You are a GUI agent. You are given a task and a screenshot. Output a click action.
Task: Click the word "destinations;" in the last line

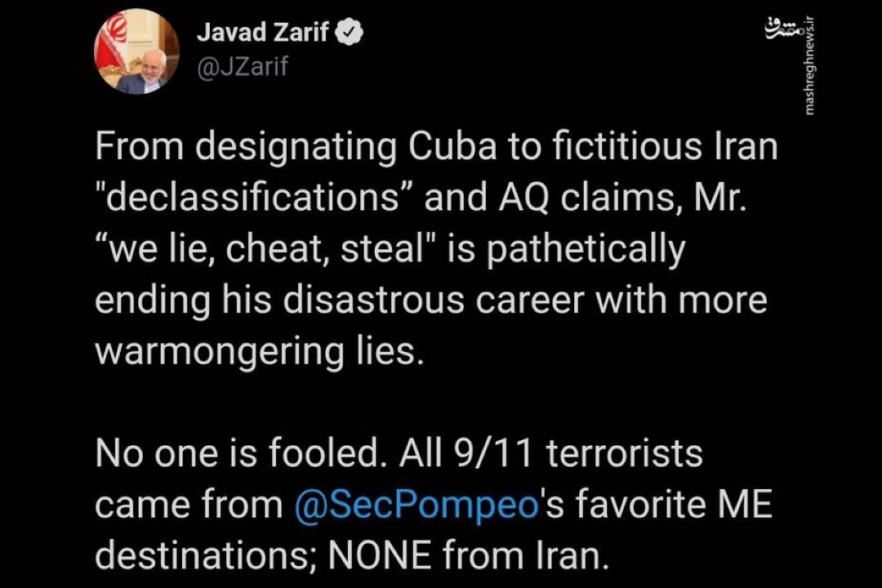pyautogui.click(x=207, y=555)
